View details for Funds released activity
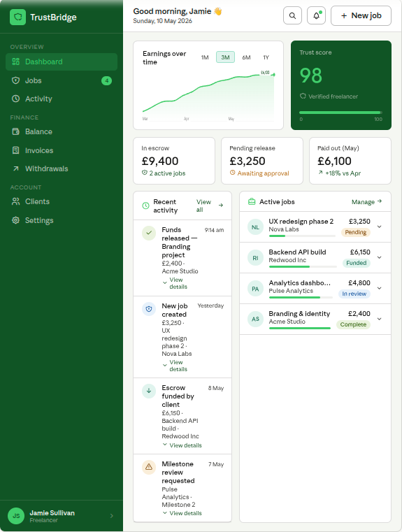Screen dimensions: 402x532 click(x=175, y=283)
